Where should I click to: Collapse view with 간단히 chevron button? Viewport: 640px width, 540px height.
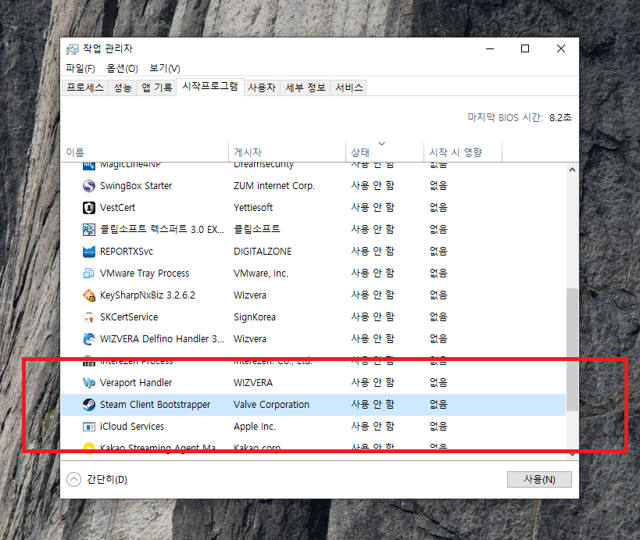point(73,479)
